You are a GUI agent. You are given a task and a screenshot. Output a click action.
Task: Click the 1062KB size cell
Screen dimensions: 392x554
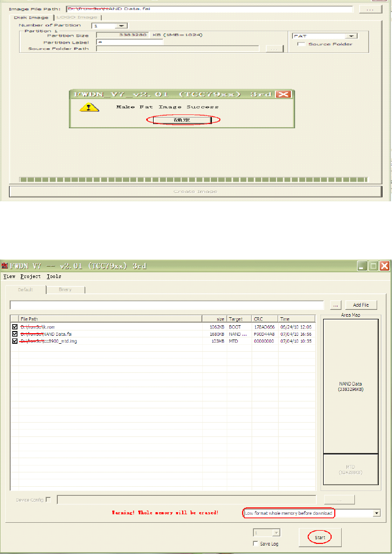pos(217,327)
